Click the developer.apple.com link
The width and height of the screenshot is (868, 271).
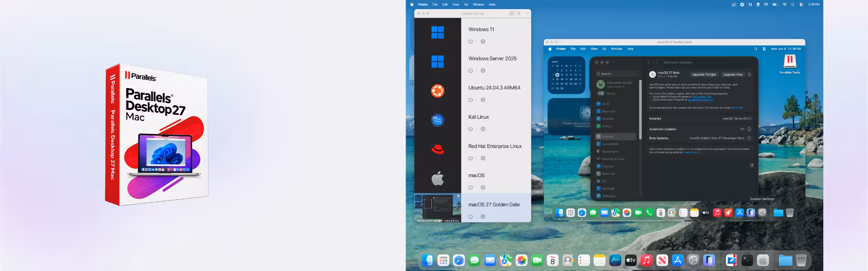(701, 99)
